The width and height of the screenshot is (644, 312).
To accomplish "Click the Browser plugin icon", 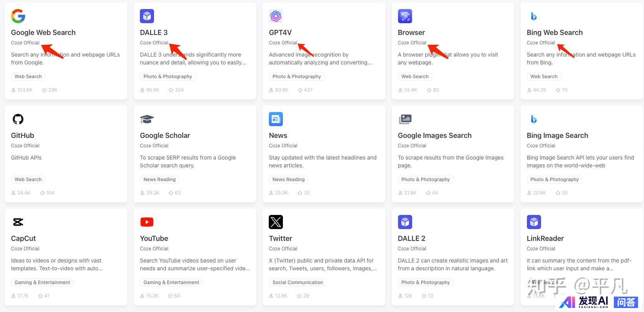I will pyautogui.click(x=405, y=16).
